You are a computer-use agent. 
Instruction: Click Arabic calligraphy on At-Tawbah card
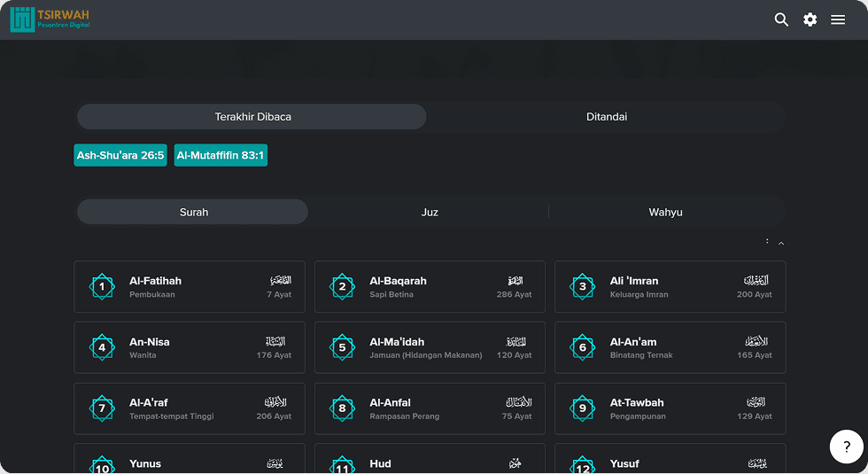[x=756, y=402]
